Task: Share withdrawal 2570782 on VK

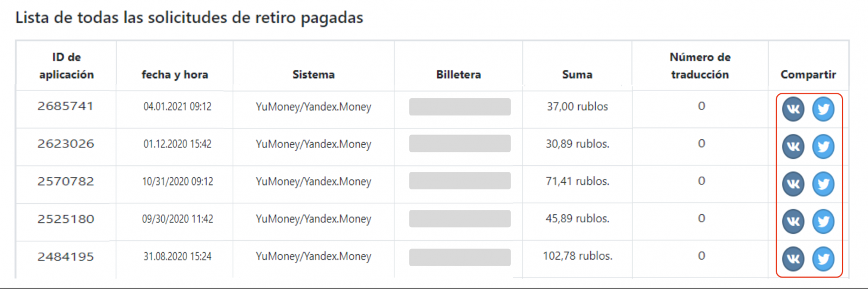Action: pos(793,184)
